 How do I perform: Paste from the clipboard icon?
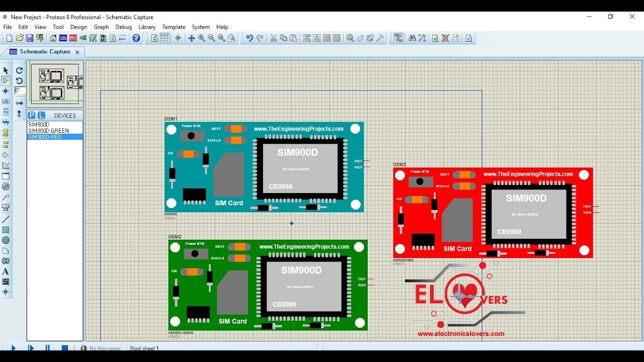pyautogui.click(x=293, y=38)
